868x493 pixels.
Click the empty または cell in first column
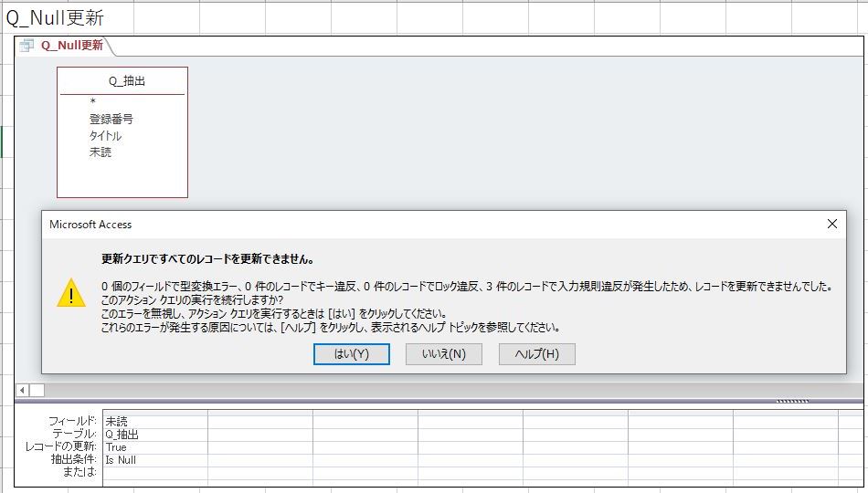154,473
